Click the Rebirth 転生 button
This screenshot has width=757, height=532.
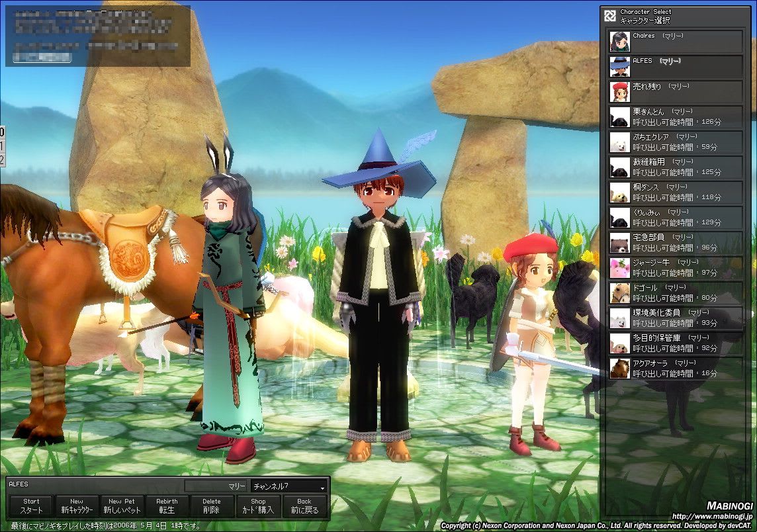pos(167,506)
